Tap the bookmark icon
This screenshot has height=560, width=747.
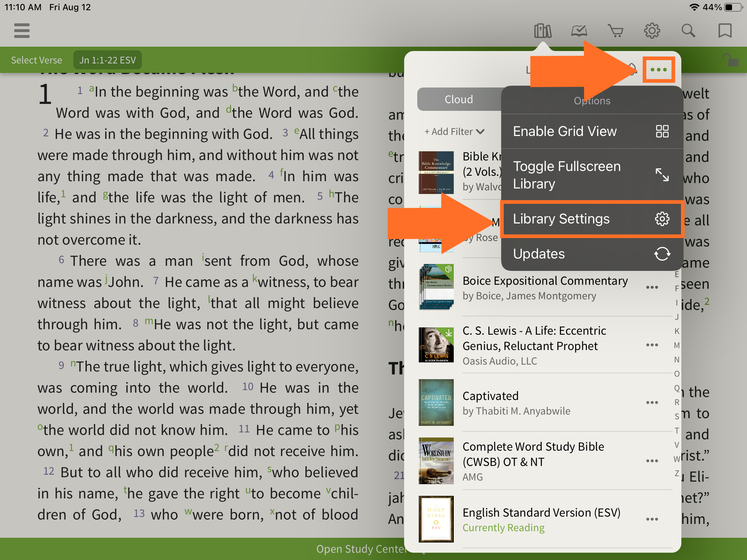(725, 31)
